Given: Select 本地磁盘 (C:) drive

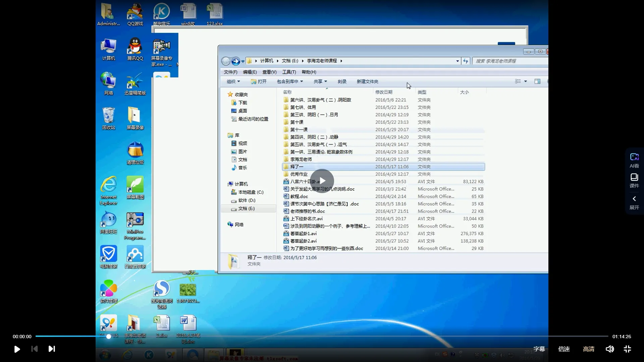Looking at the screenshot, I should click(247, 192).
